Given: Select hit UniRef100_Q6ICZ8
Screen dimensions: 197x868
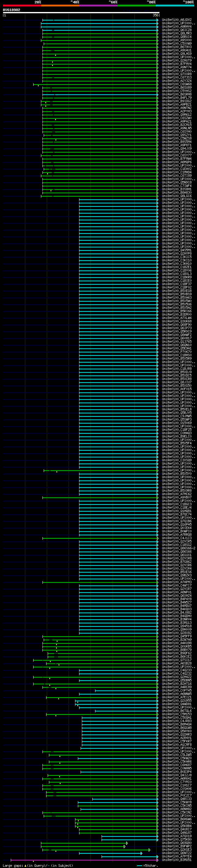Looking at the screenshot, I should pyautogui.click(x=177, y=30).
